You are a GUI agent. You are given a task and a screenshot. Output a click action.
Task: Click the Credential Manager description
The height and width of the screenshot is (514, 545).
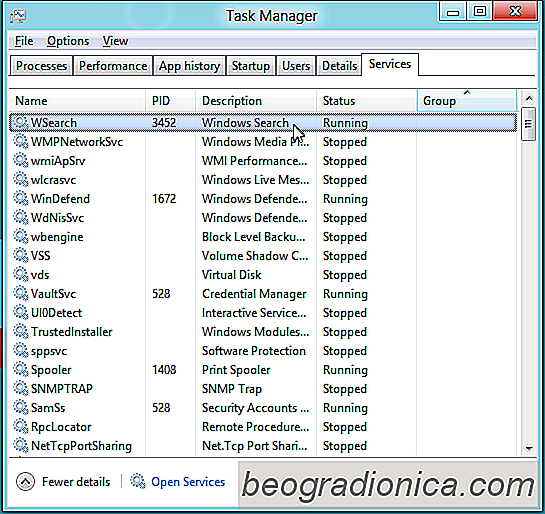pyautogui.click(x=254, y=294)
